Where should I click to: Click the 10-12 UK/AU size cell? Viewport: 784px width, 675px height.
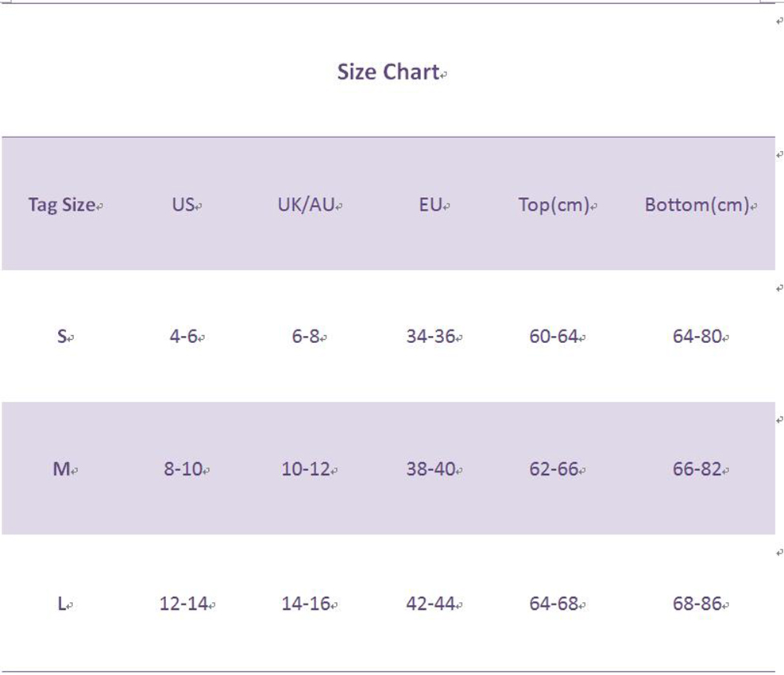coord(306,469)
